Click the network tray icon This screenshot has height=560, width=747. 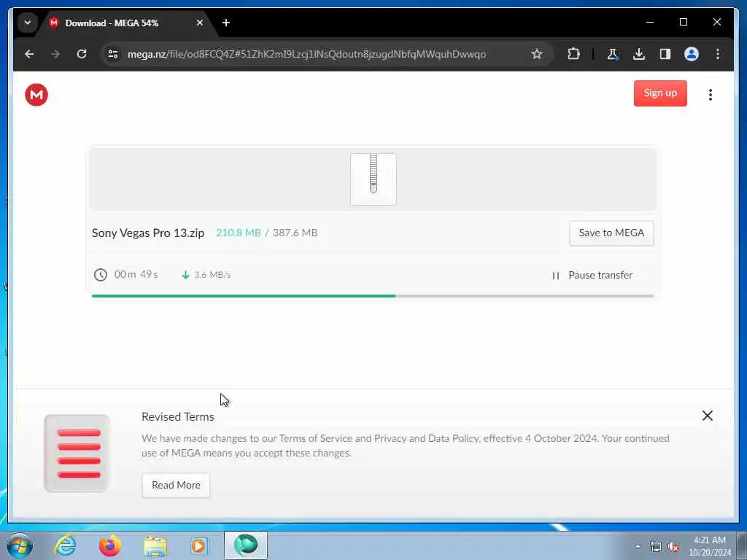(656, 547)
